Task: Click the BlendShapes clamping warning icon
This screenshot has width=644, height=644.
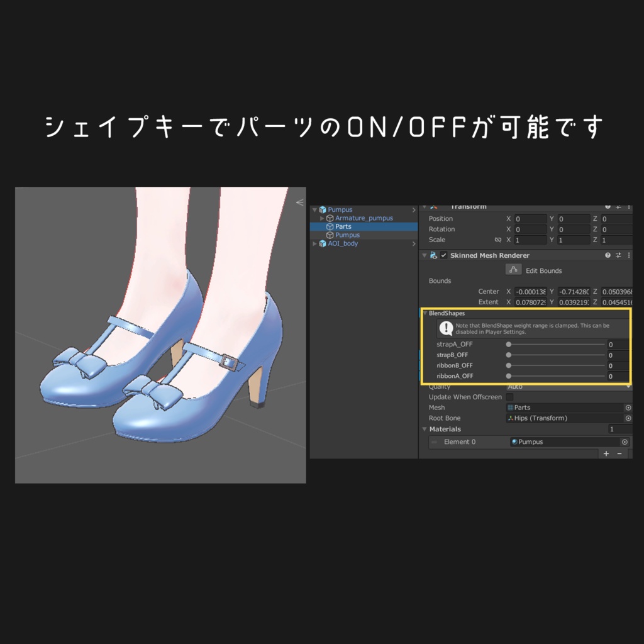Action: tap(445, 327)
